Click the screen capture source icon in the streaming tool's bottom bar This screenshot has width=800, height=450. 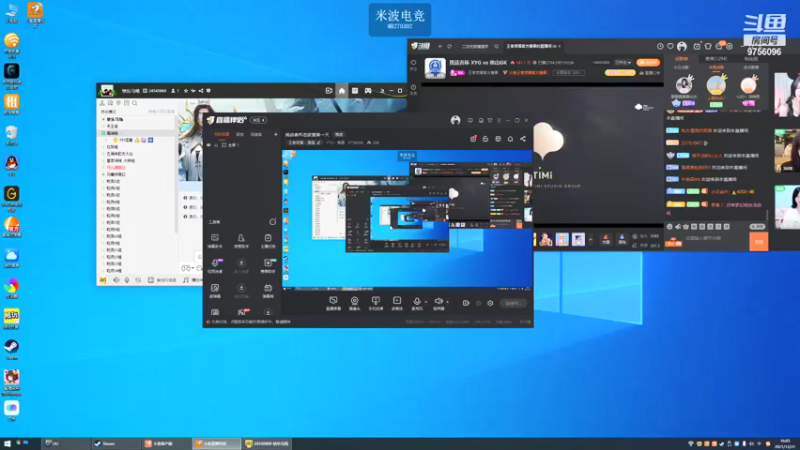pos(333,301)
